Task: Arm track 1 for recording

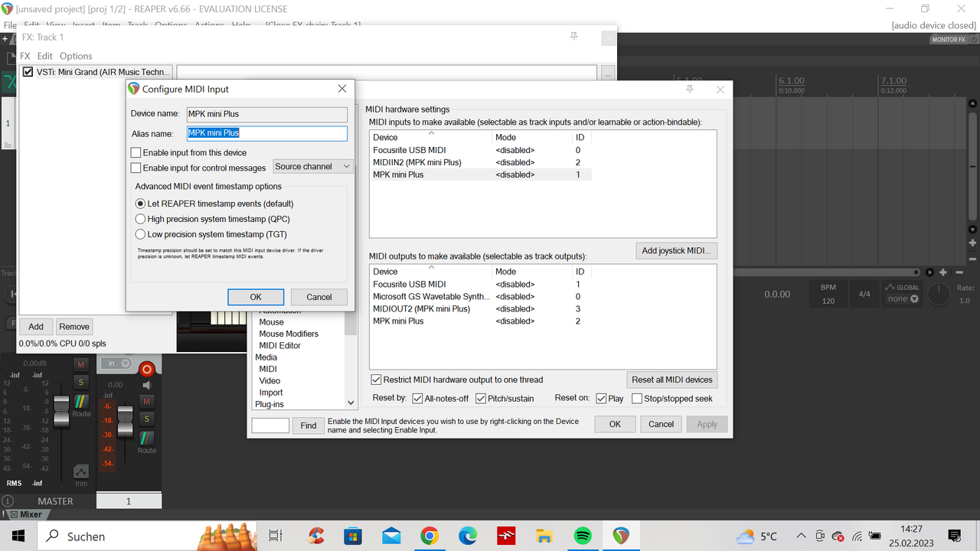Action: 147,370
